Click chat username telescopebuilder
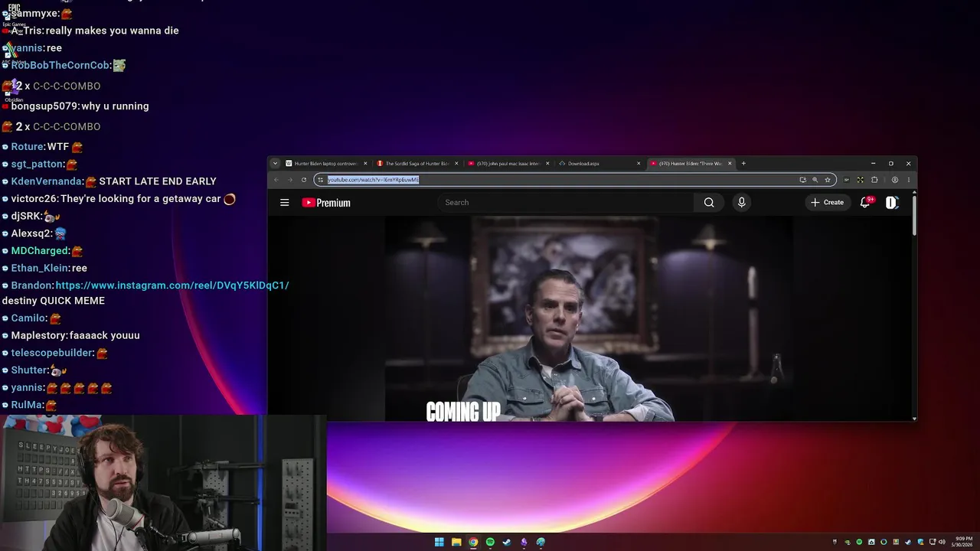Screen dimensions: 980x551 [52, 353]
